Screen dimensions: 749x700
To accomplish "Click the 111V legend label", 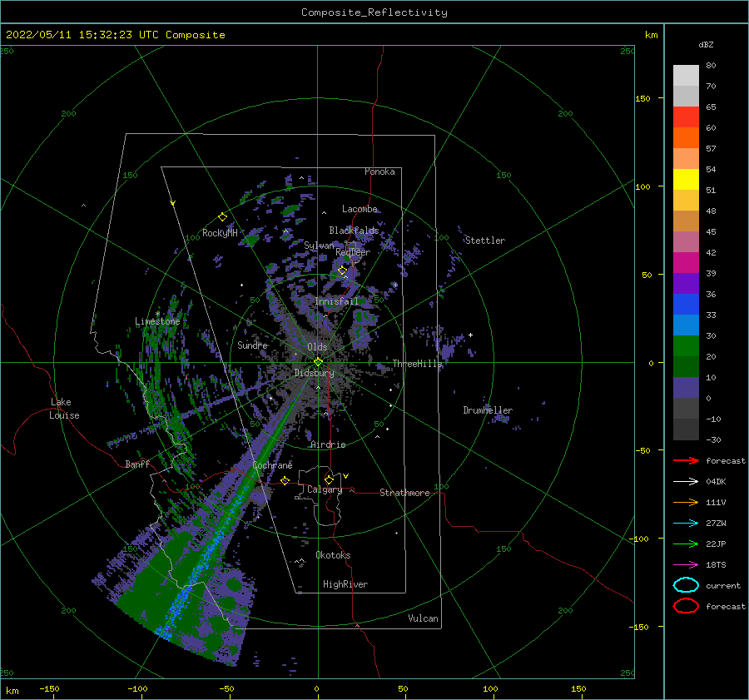I will 716,502.
